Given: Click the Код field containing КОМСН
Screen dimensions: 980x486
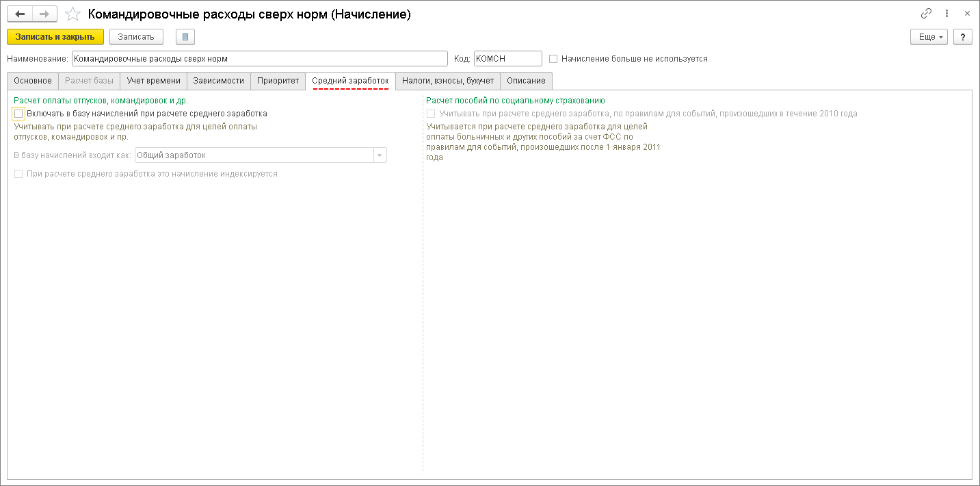Looking at the screenshot, I should click(507, 59).
